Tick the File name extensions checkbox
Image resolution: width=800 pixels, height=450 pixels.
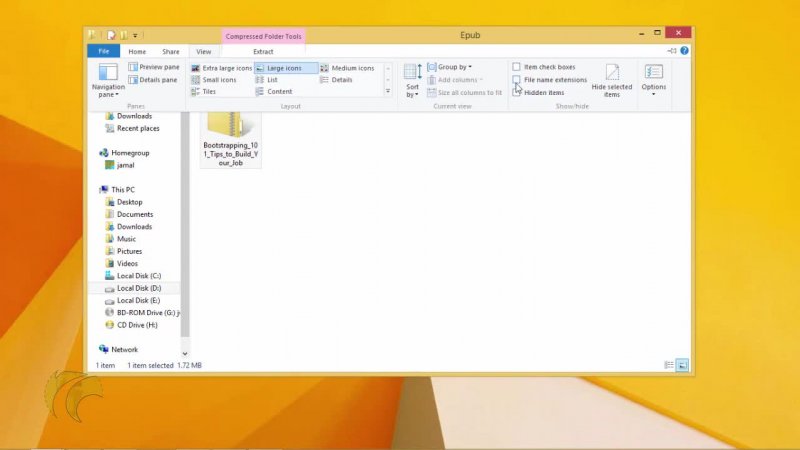[x=517, y=80]
